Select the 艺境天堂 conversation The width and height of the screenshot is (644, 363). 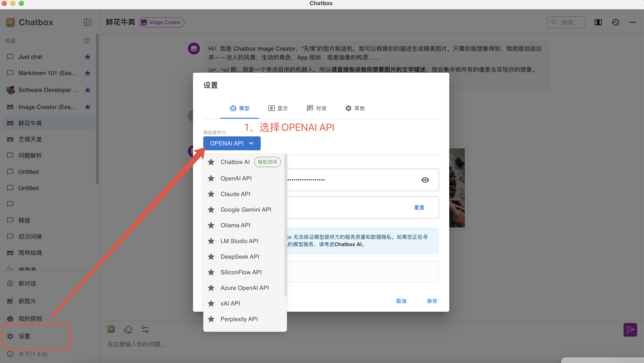pos(49,139)
